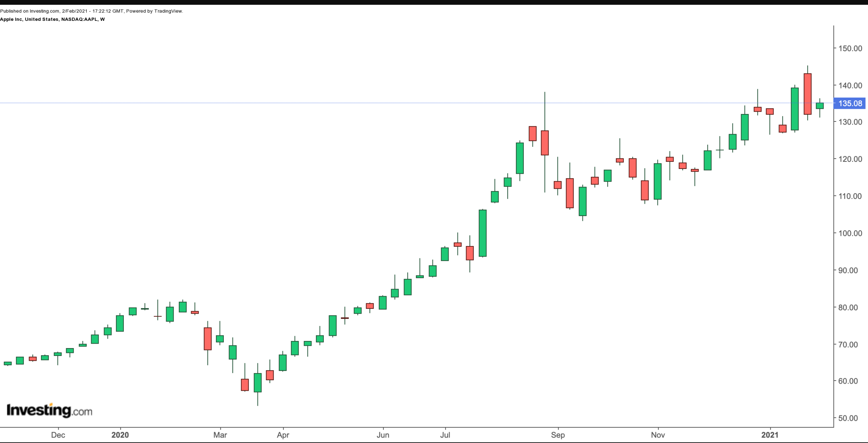Click the 140.00 price axis label
868x443 pixels.
pyautogui.click(x=850, y=85)
